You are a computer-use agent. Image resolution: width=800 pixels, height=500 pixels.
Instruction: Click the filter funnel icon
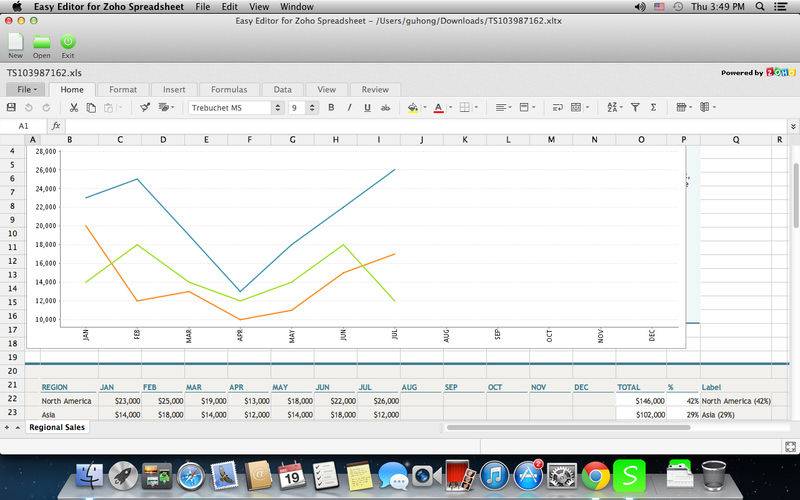[x=635, y=107]
